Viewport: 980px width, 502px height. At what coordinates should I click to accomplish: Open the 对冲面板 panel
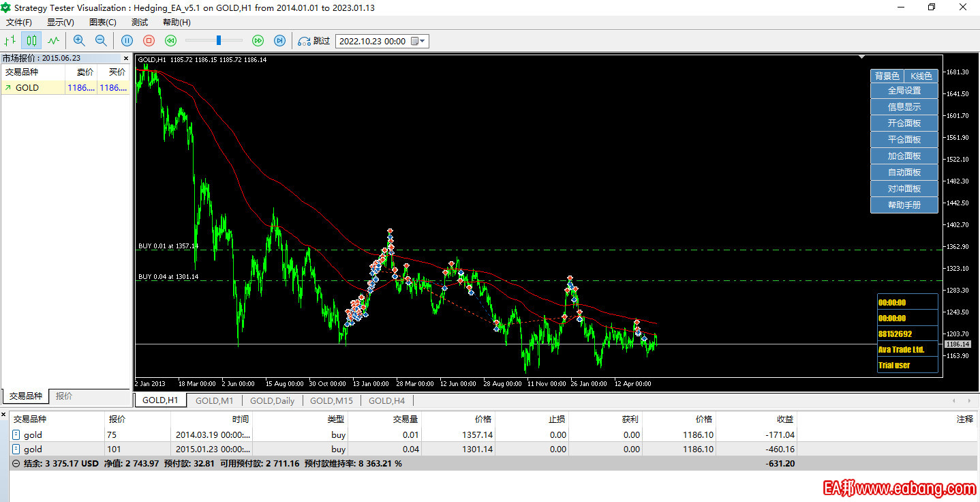coord(904,188)
